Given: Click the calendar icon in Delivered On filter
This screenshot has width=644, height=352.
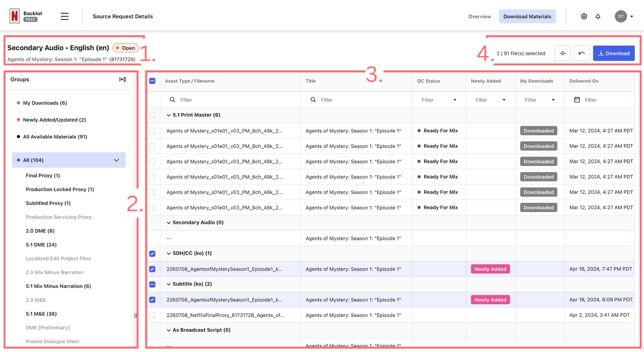Looking at the screenshot, I should tap(577, 100).
